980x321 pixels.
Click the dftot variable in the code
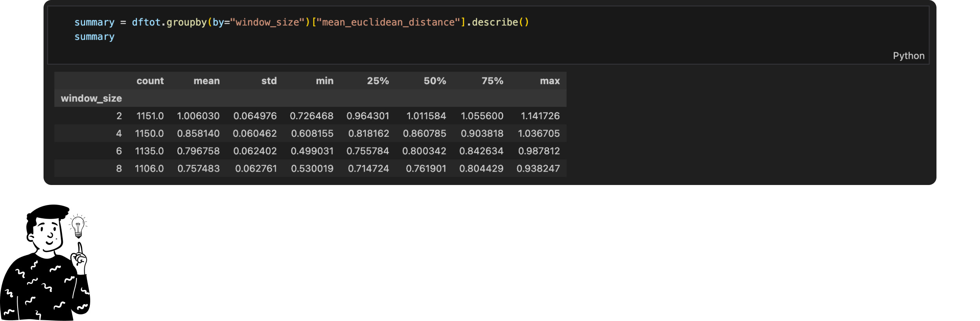click(146, 22)
